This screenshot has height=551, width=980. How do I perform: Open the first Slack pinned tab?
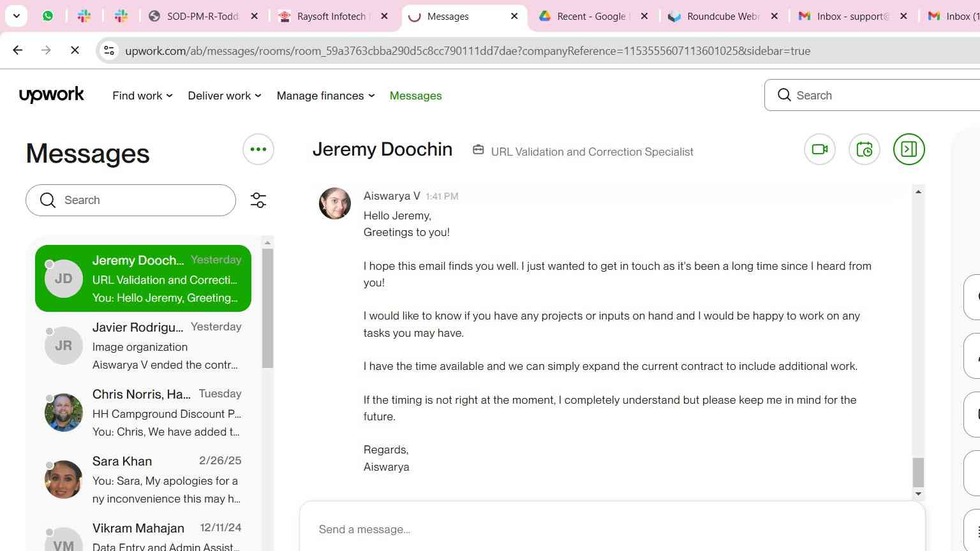point(84,16)
